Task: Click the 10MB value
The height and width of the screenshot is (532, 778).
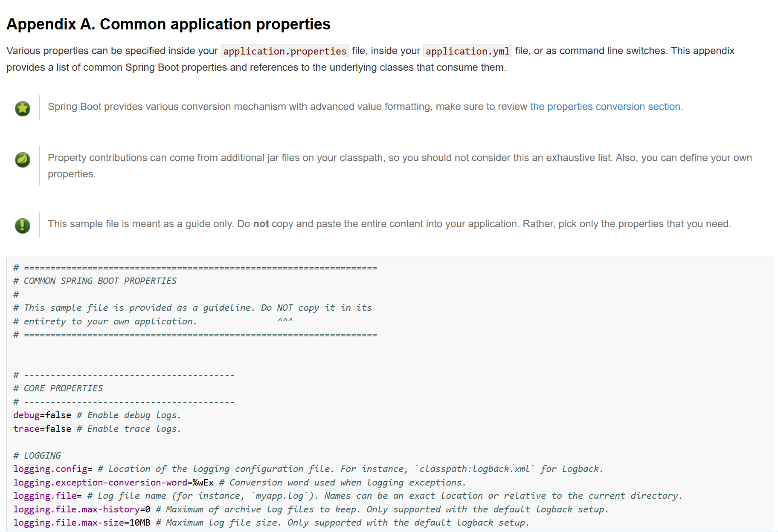Action: [x=140, y=523]
